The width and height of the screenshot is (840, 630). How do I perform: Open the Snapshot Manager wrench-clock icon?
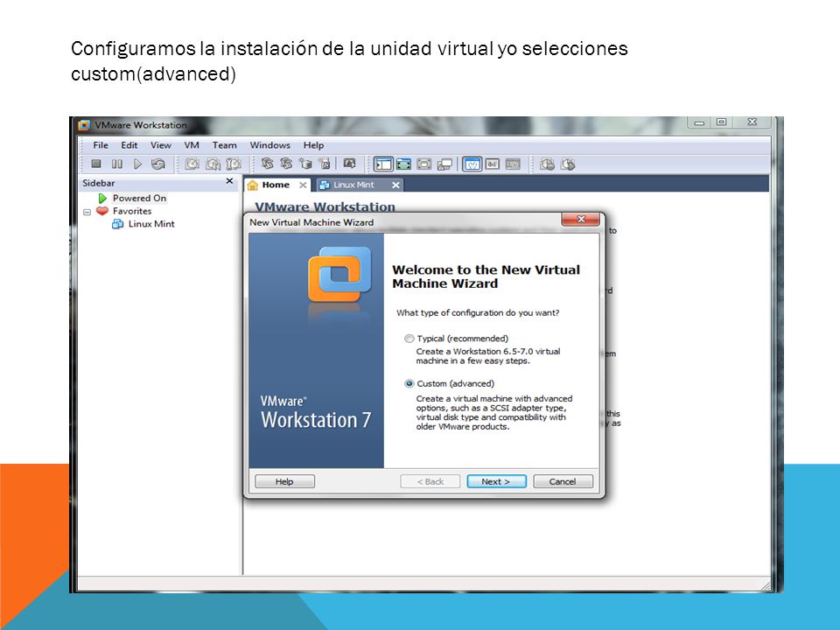(x=234, y=164)
